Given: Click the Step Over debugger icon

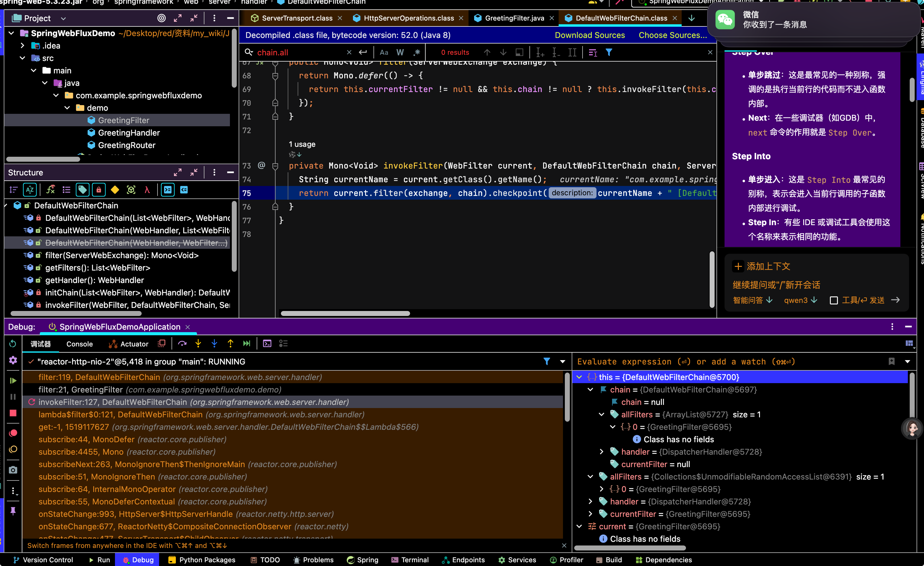Looking at the screenshot, I should click(x=182, y=344).
